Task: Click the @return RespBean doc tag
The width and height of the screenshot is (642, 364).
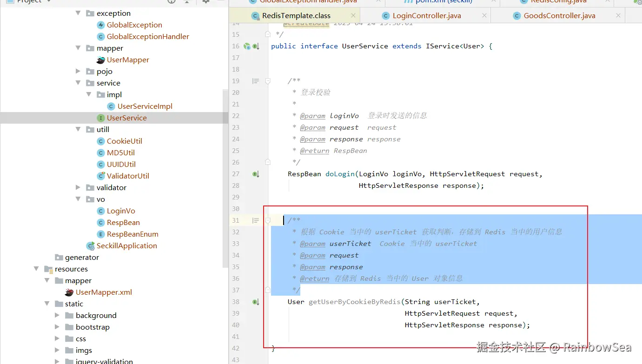Action: point(333,151)
